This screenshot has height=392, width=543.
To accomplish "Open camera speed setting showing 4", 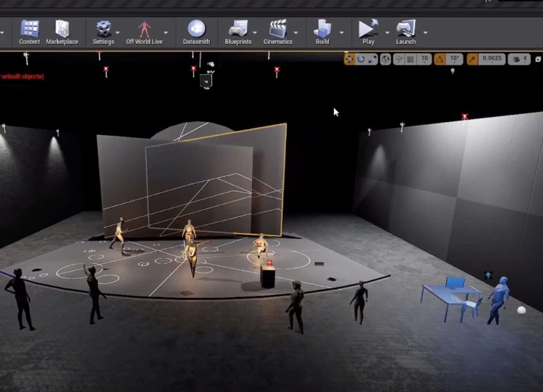I will 519,59.
